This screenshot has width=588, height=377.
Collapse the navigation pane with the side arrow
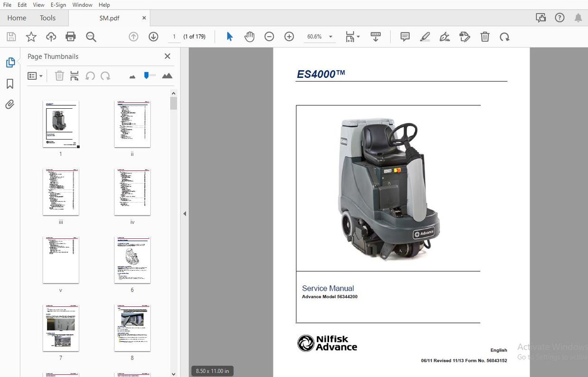click(x=184, y=214)
